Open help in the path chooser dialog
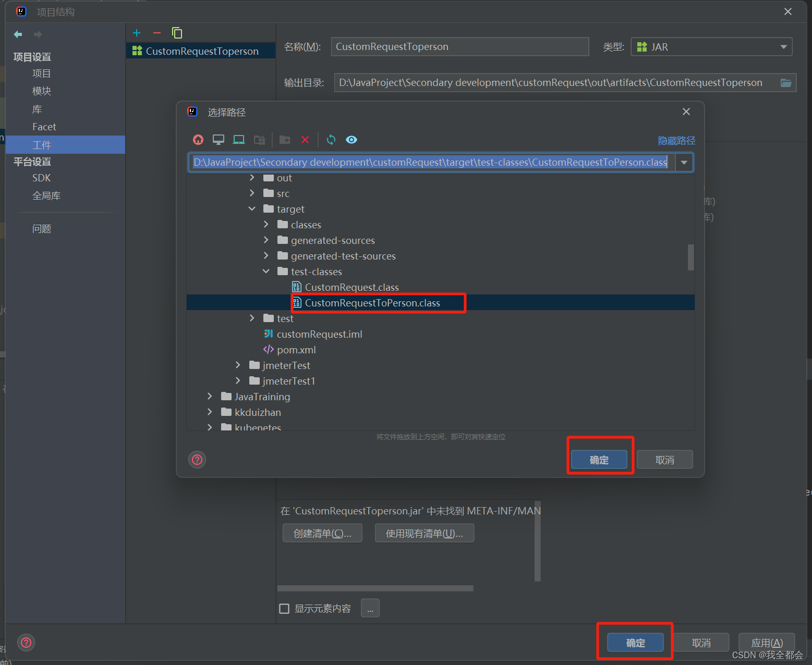Image resolution: width=812 pixels, height=665 pixels. pos(197,460)
